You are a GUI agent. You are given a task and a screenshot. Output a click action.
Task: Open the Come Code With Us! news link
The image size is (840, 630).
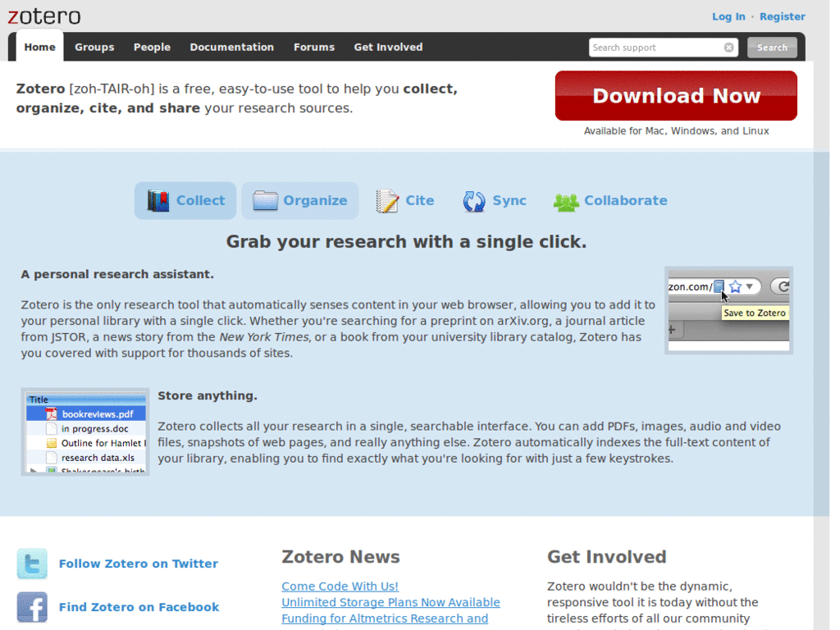pos(340,586)
